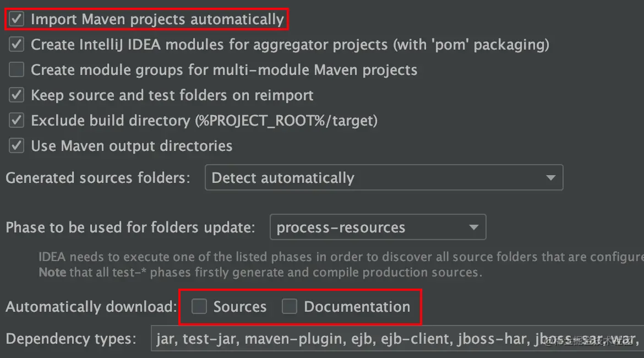Uncheck Keep source and test folders on reimport
The image size is (644, 358).
(x=17, y=95)
